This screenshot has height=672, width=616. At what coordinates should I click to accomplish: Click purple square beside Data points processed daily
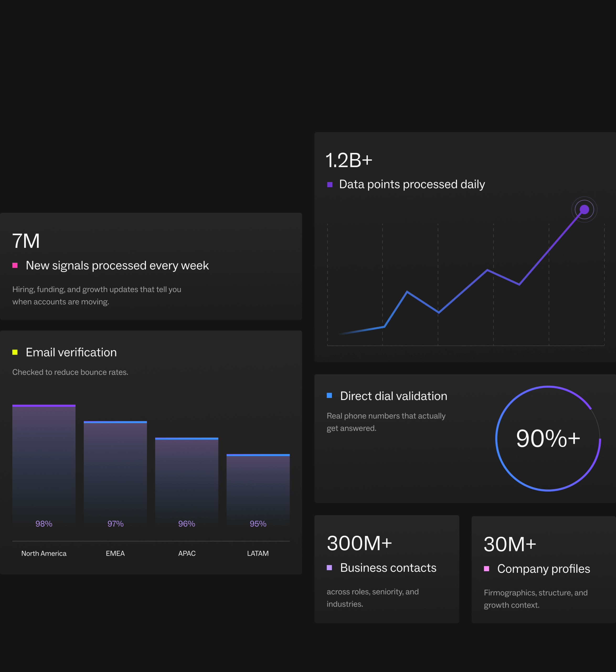(x=330, y=185)
